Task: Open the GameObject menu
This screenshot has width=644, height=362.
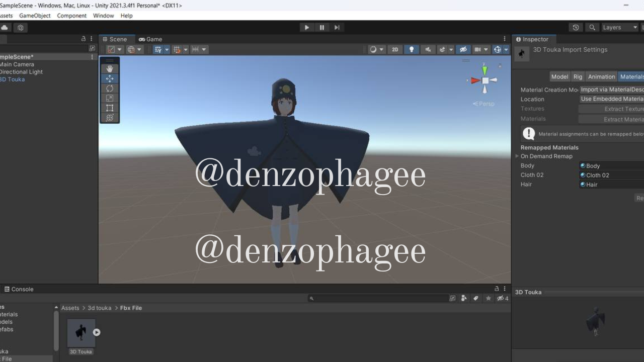Action: pos(35,16)
